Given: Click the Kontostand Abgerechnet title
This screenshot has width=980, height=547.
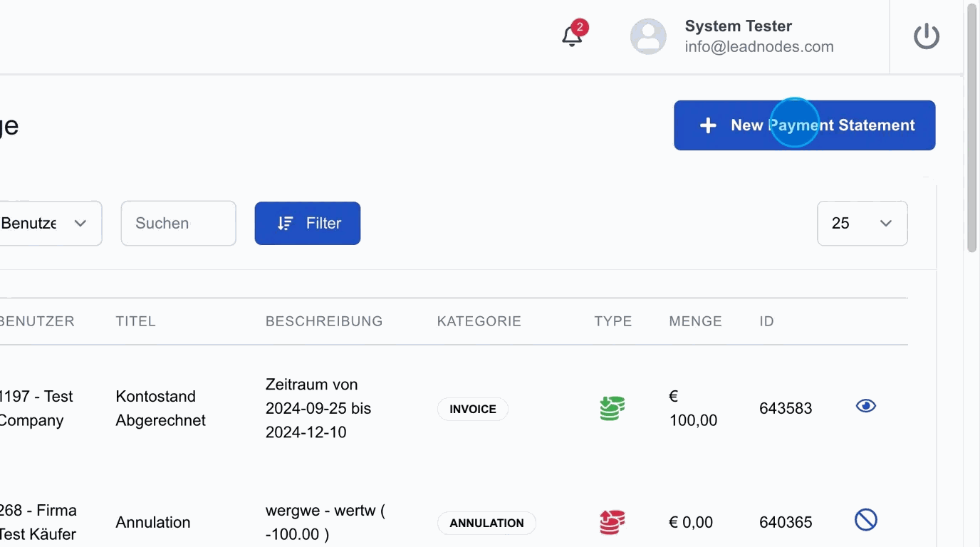Looking at the screenshot, I should pos(161,408).
